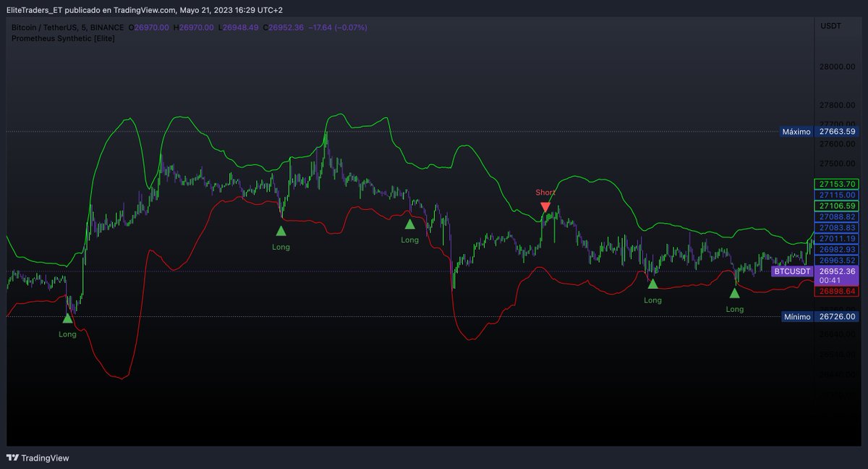The image size is (868, 469).
Task: Click the blue 27083.83 price label
Action: 838,227
